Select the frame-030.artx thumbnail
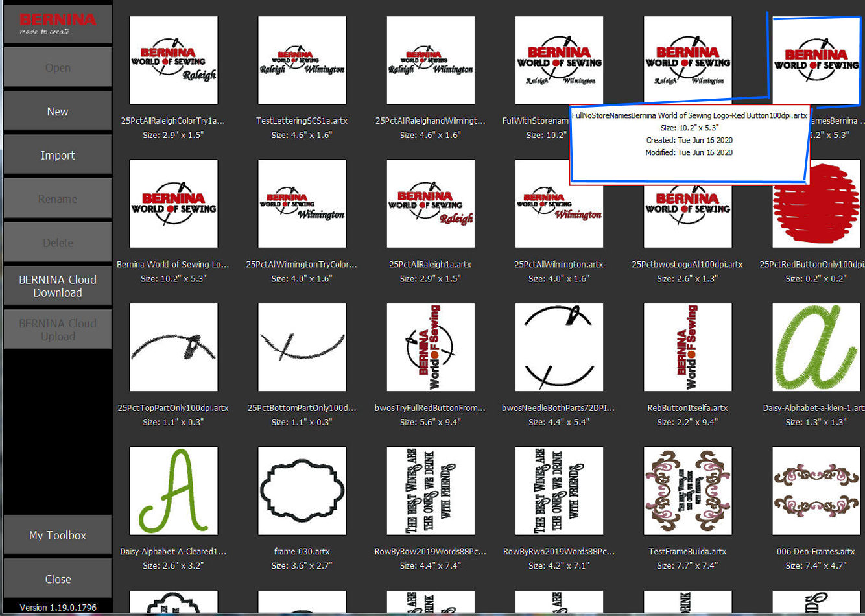Viewport: 865px width, 616px height. coord(302,491)
